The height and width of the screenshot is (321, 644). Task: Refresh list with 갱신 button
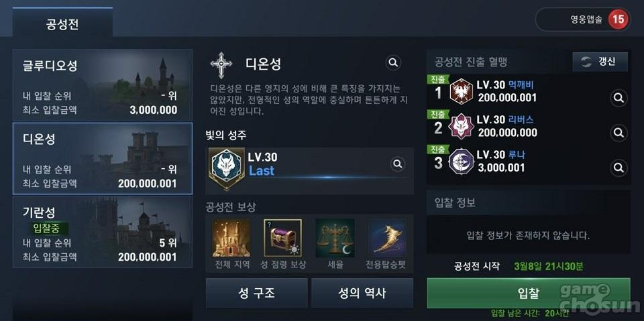tap(600, 62)
